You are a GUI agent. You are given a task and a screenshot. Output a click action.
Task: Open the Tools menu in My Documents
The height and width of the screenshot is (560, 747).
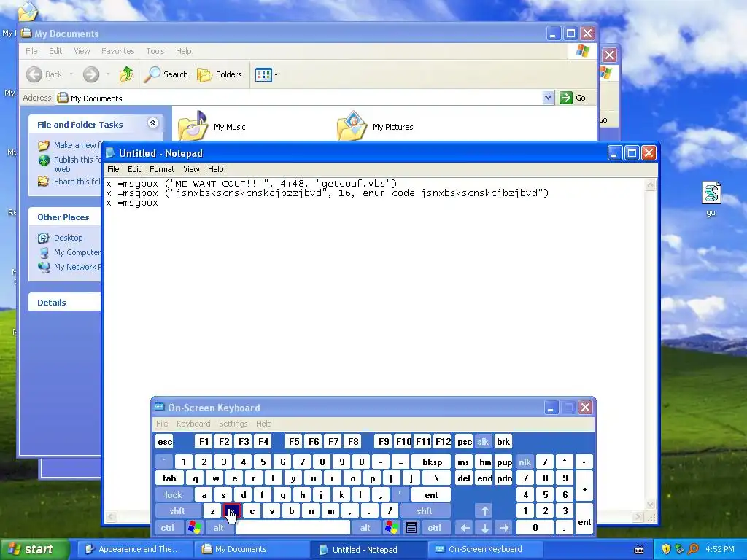(x=155, y=51)
